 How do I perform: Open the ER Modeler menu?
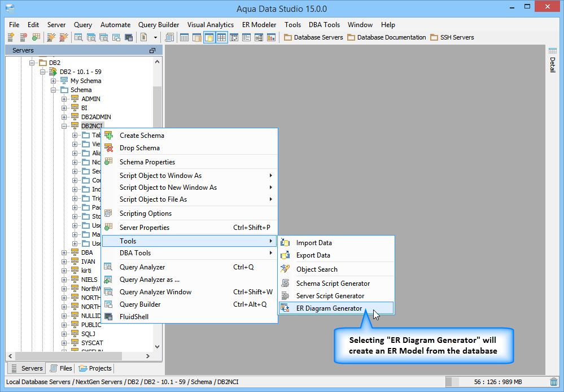tap(259, 24)
